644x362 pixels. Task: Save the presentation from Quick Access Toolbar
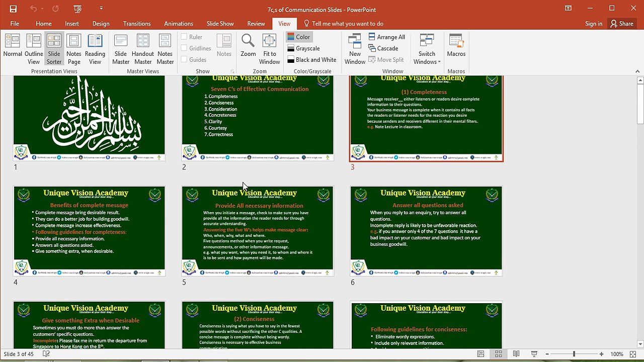[x=13, y=9]
